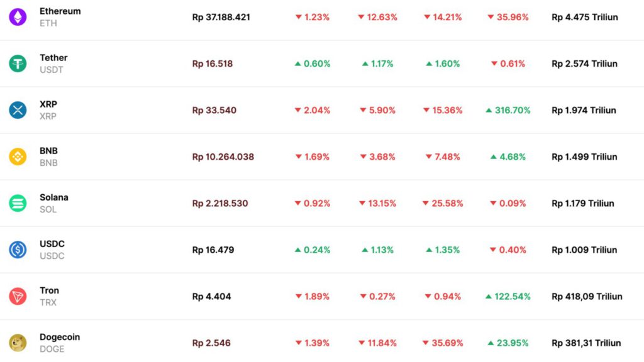The image size is (644, 362).
Task: Click USDC market cap Rp 1.009 Triliun
Action: tap(584, 250)
